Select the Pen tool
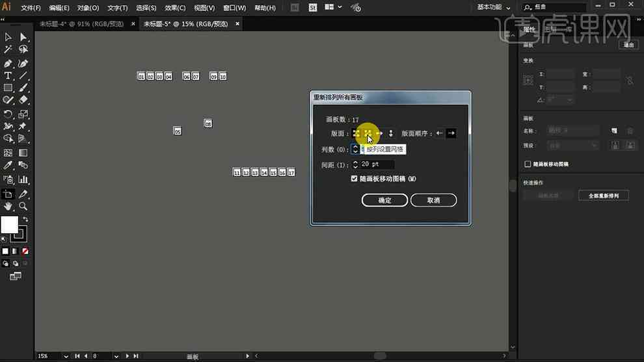The image size is (644, 362). 8,64
